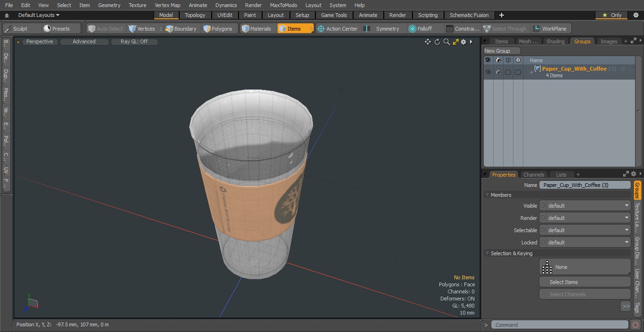Toggle Ray GL: Off button
The width and height of the screenshot is (644, 332).
pyautogui.click(x=134, y=41)
